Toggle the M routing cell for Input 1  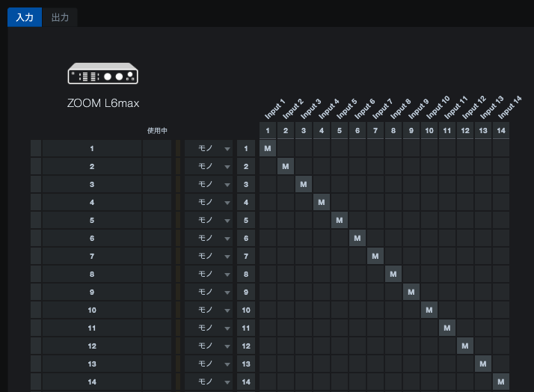coord(268,149)
